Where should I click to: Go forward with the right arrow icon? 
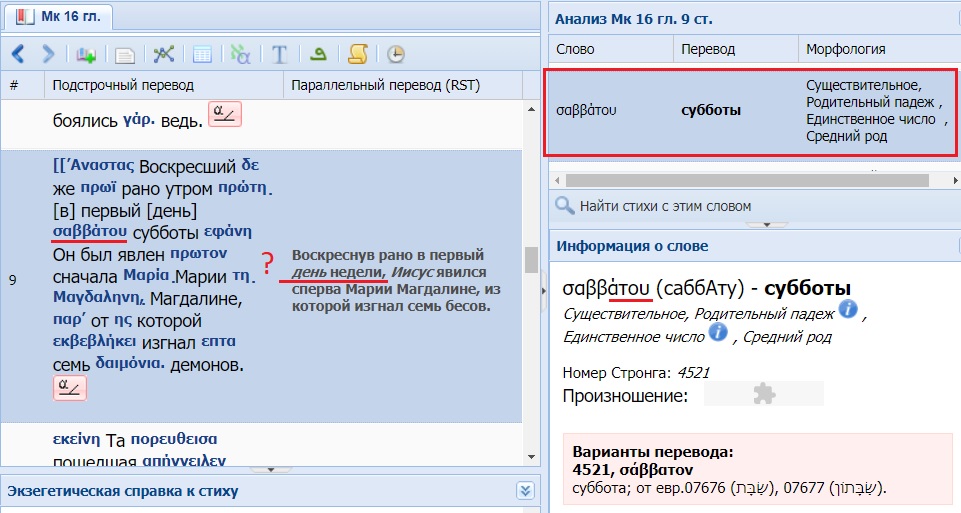click(48, 53)
